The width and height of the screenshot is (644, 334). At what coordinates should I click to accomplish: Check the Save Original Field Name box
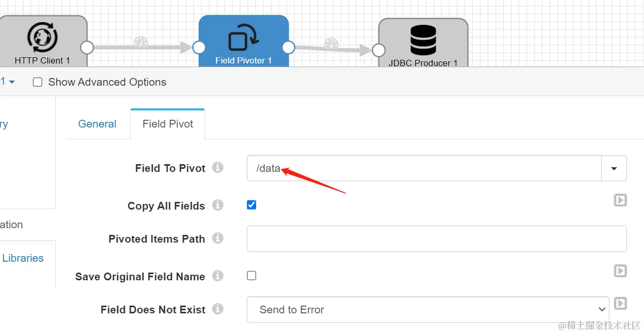click(252, 276)
